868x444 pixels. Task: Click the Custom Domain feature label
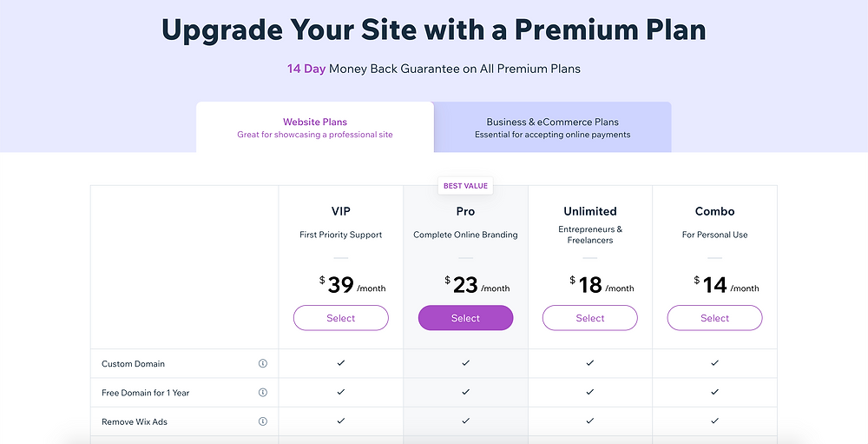click(x=133, y=363)
